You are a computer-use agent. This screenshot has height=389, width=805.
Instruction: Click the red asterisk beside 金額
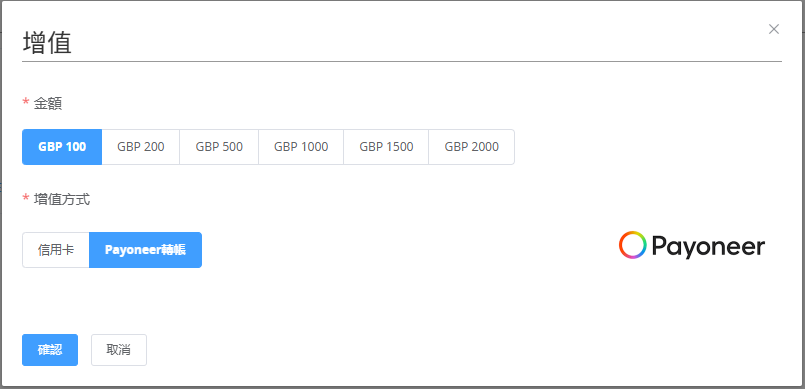click(26, 103)
